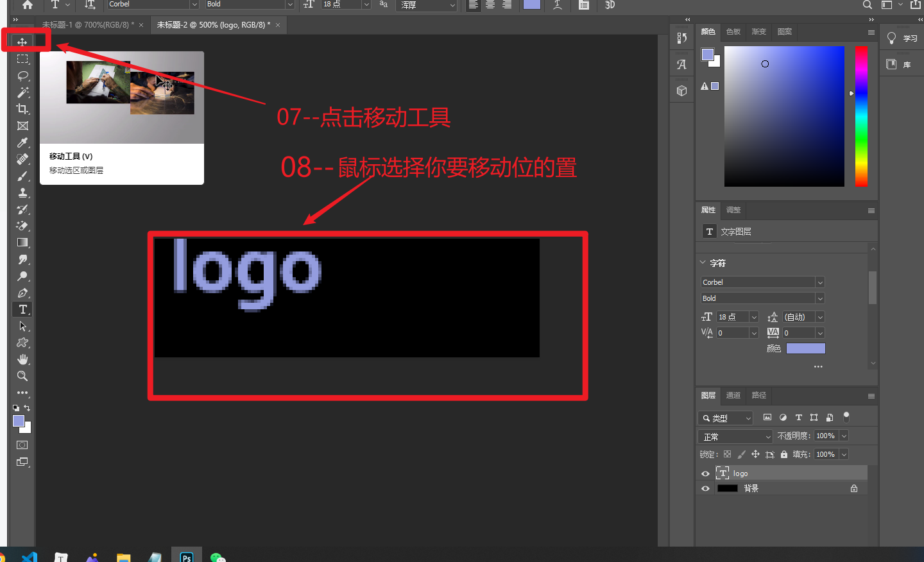Open the 学习 panel
Screen dimensions: 924x562
[902, 38]
